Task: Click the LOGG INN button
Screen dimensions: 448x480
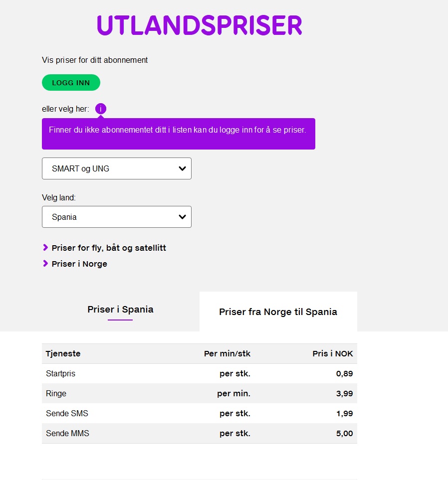Action: click(x=71, y=83)
